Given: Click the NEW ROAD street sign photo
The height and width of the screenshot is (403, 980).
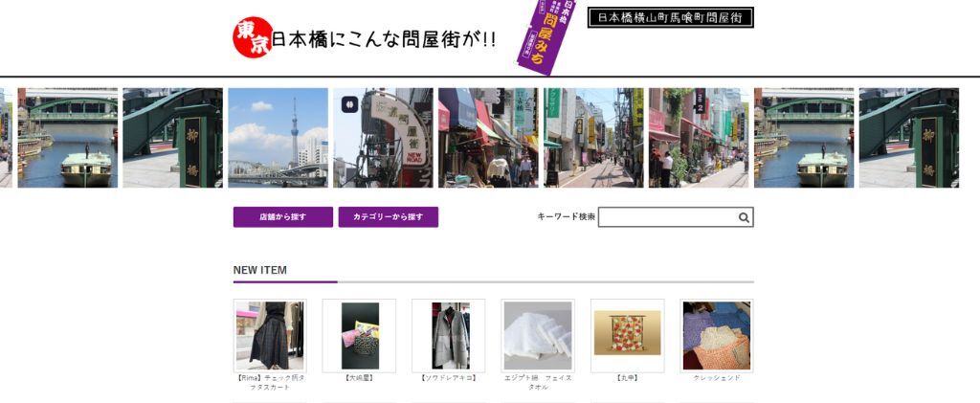Looking at the screenshot, I should (x=383, y=138).
